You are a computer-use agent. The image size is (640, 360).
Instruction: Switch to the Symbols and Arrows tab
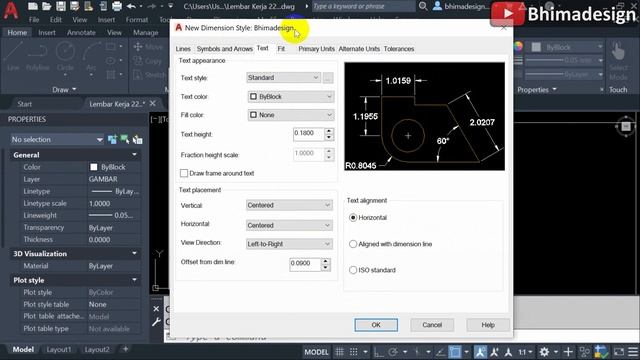point(224,49)
